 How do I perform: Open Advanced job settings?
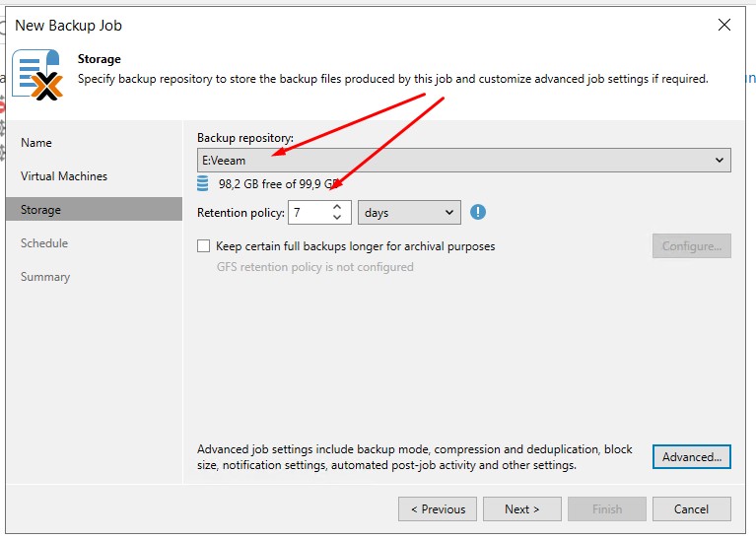[691, 457]
